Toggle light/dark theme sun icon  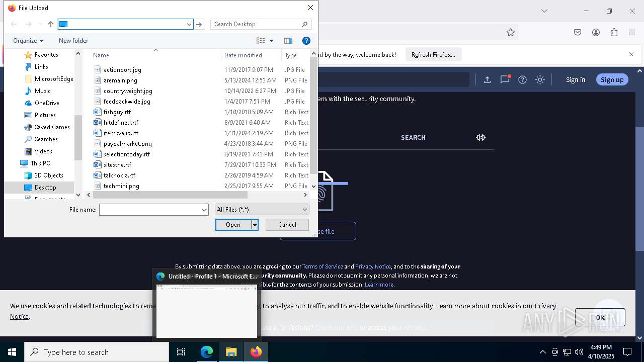pyautogui.click(x=540, y=79)
